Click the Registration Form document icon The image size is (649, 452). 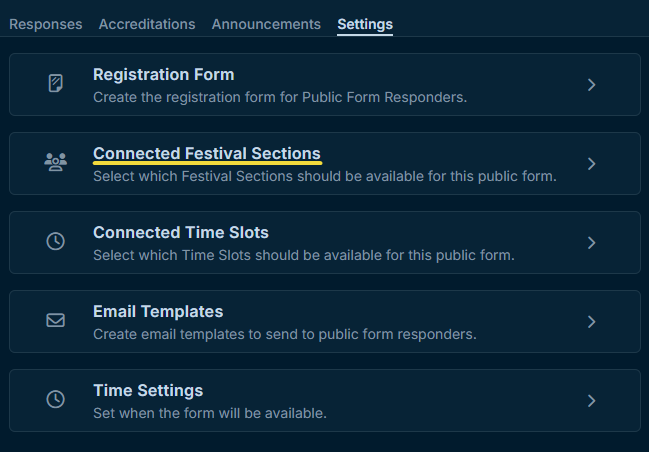click(56, 84)
